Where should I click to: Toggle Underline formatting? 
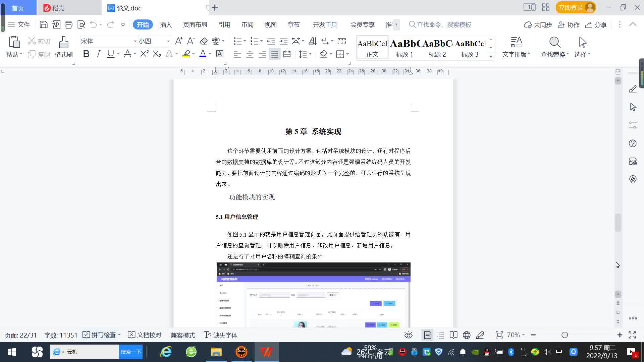pos(110,54)
